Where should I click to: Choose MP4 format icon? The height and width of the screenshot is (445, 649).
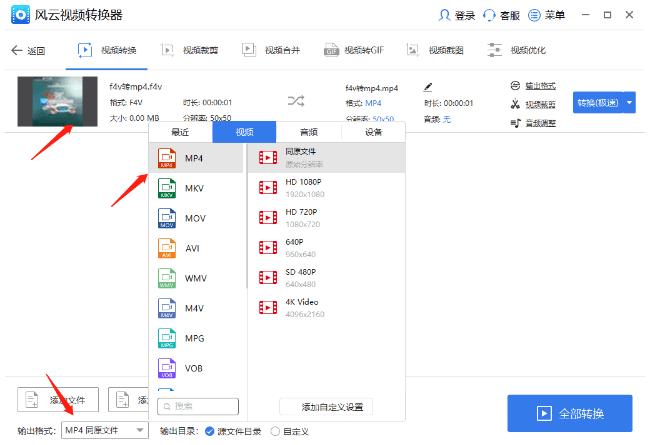click(167, 158)
